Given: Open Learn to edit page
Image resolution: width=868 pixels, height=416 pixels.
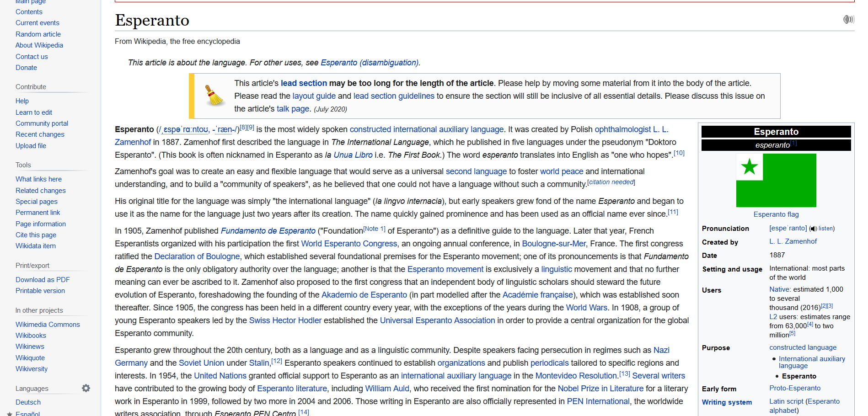Looking at the screenshot, I should click(34, 112).
